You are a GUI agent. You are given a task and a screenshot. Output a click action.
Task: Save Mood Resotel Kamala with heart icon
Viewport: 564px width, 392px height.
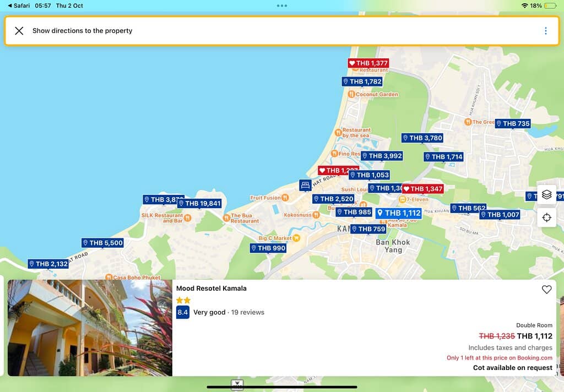click(x=546, y=290)
